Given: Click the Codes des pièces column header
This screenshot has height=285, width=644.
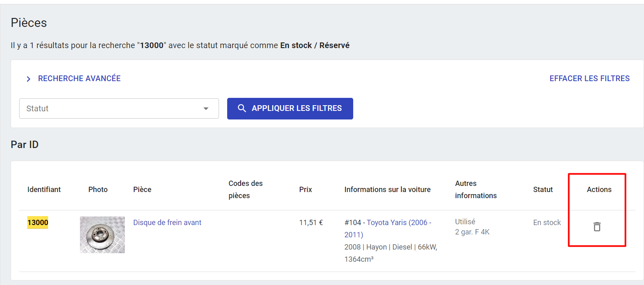Looking at the screenshot, I should click(x=246, y=190).
